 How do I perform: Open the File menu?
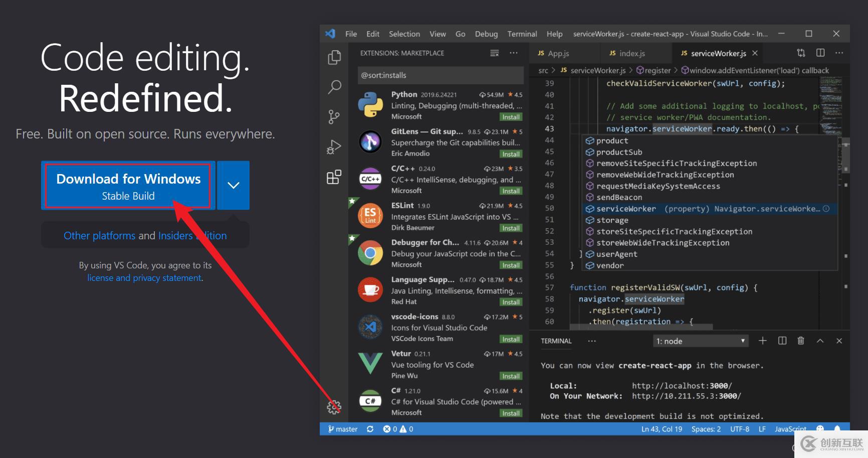click(351, 34)
